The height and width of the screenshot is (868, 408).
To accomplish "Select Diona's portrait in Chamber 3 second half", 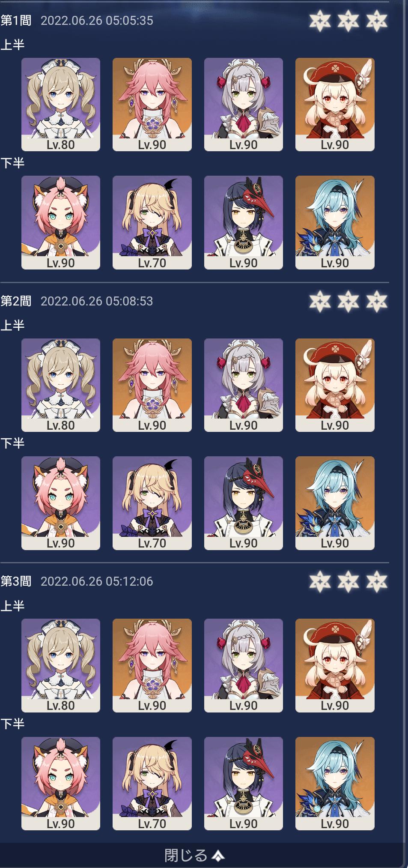I will point(61,784).
